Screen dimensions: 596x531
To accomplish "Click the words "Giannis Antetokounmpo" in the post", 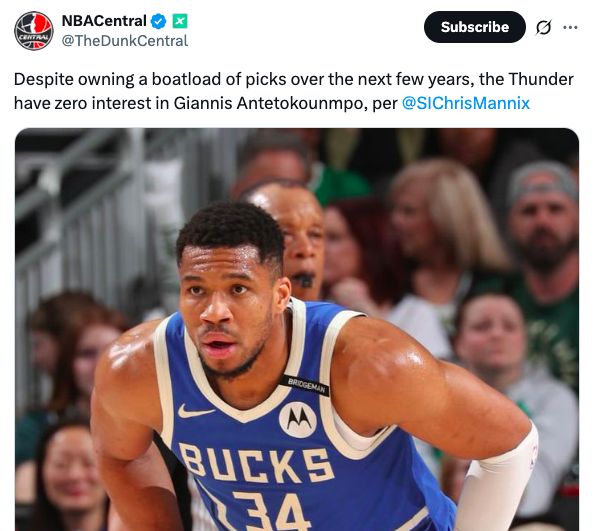I will [x=270, y=103].
